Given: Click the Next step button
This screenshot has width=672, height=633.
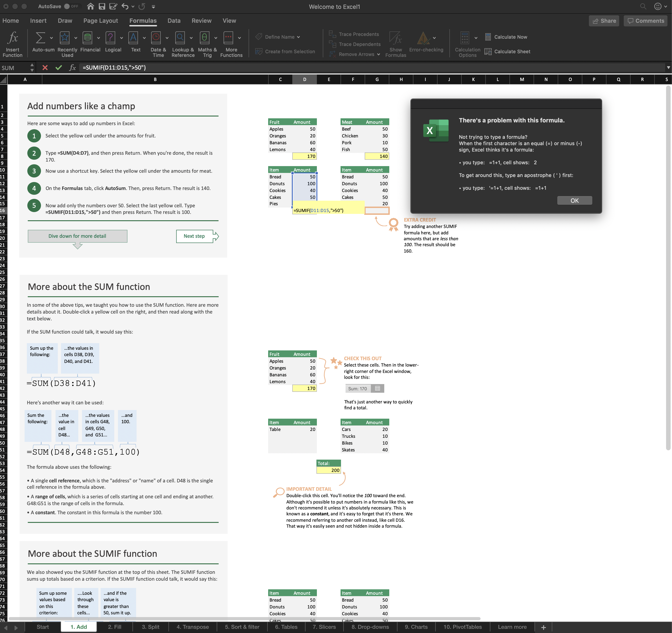Looking at the screenshot, I should 194,236.
